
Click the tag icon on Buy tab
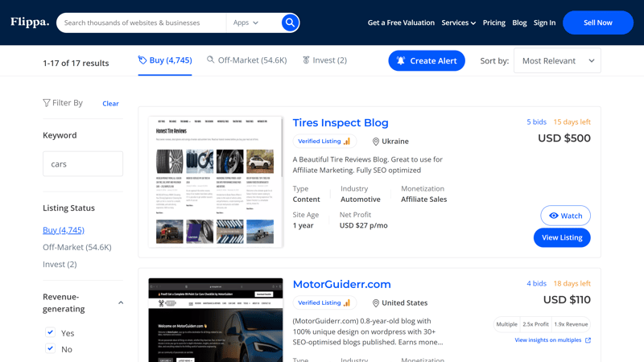click(142, 60)
